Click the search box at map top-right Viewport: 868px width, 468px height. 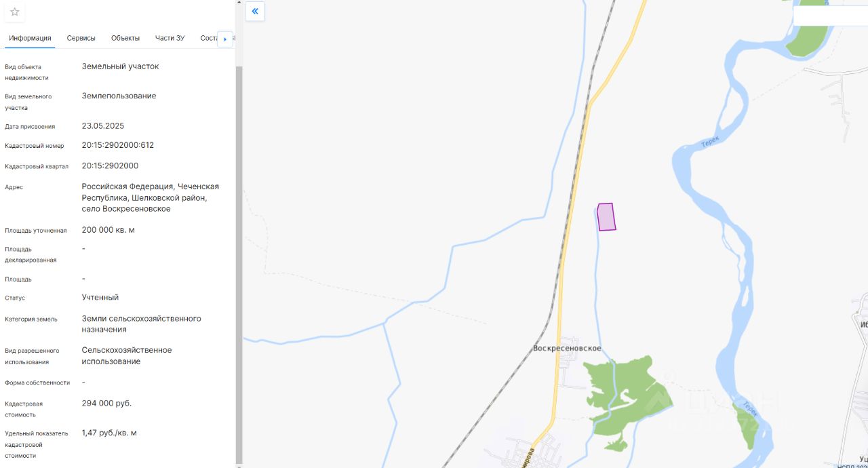click(x=830, y=16)
